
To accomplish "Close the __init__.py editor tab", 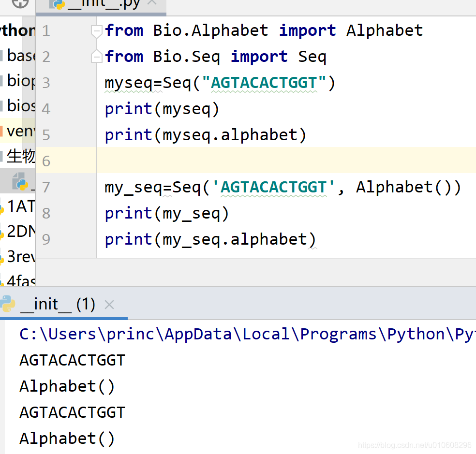I will point(151,2).
